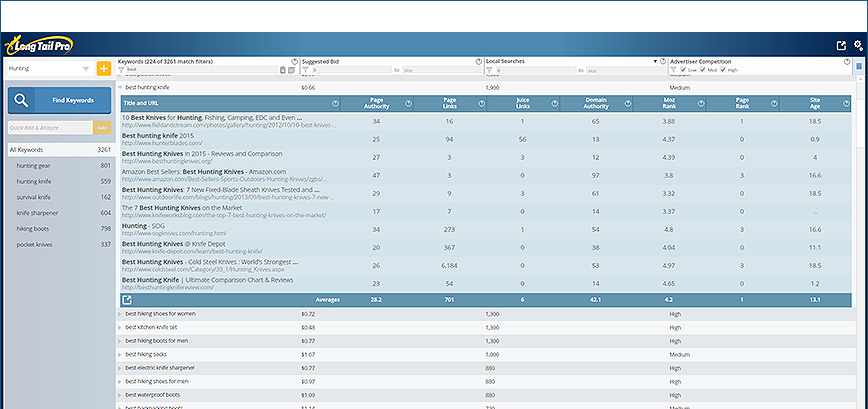Open the Hunting - SOG result link

point(143,226)
